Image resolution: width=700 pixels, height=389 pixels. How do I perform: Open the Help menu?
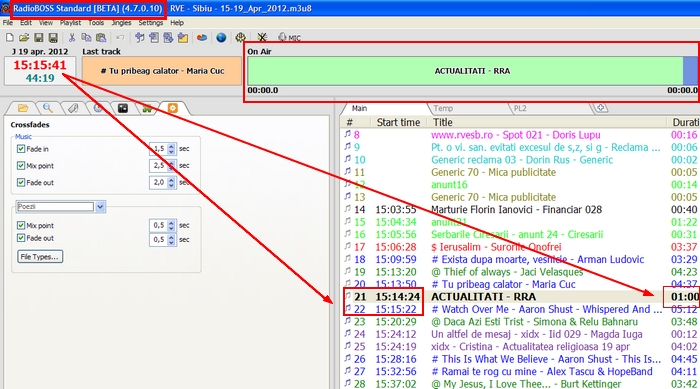(177, 23)
